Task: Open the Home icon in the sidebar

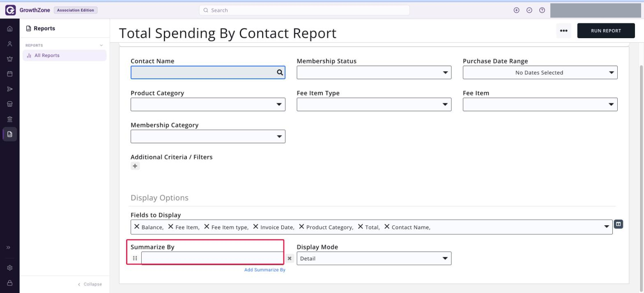Action: pos(10,29)
